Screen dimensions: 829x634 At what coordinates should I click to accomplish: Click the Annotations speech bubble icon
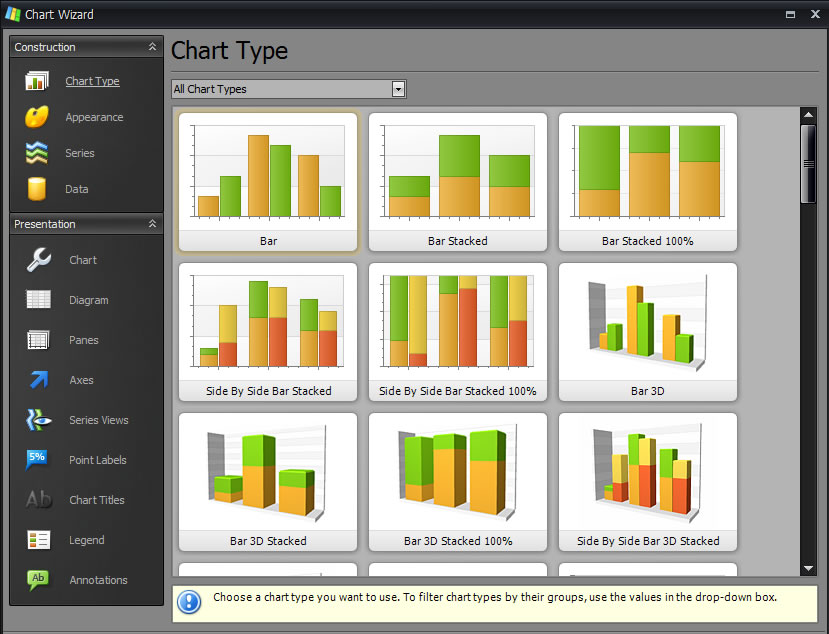click(38, 580)
